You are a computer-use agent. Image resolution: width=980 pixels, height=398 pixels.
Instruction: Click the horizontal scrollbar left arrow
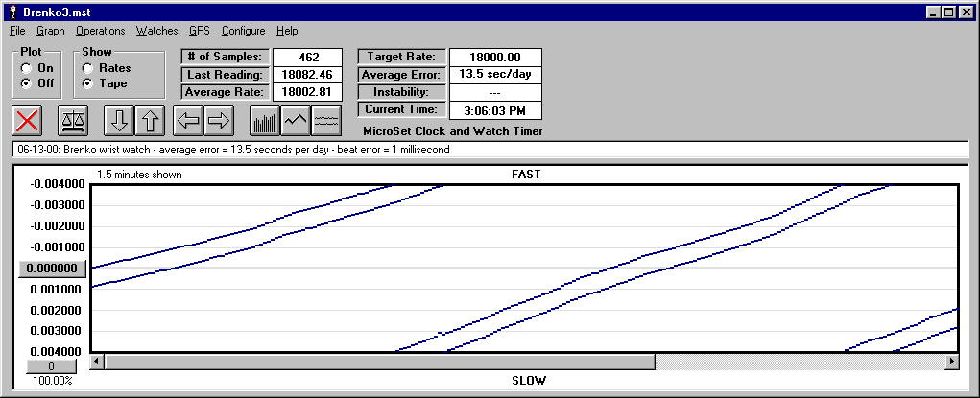97,362
